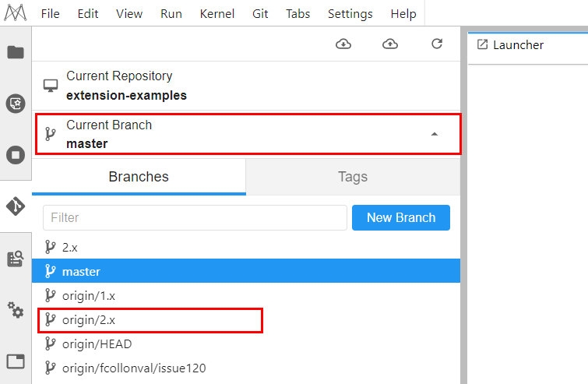Click the Git sidebar icon
Viewport: 588px width, 384px height.
point(16,206)
